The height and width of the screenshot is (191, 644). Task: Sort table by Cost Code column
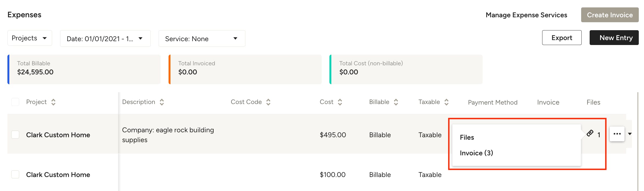point(268,102)
